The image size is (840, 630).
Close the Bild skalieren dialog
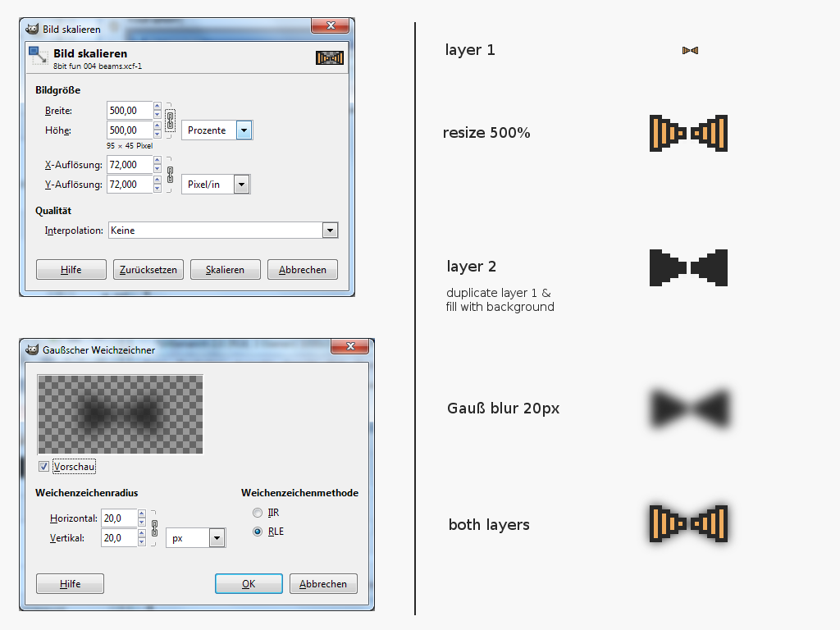tap(331, 27)
